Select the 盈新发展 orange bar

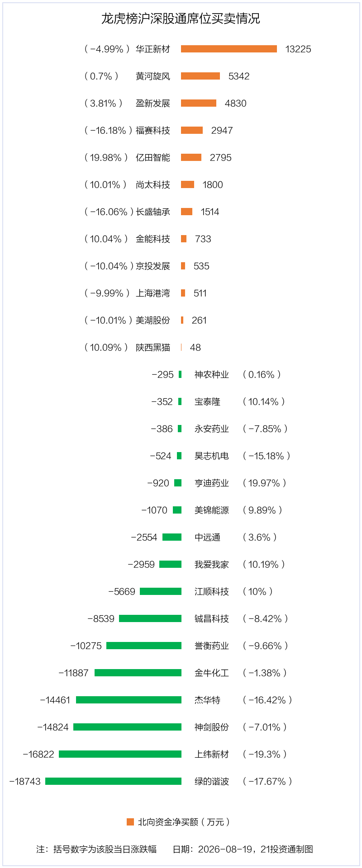point(199,103)
